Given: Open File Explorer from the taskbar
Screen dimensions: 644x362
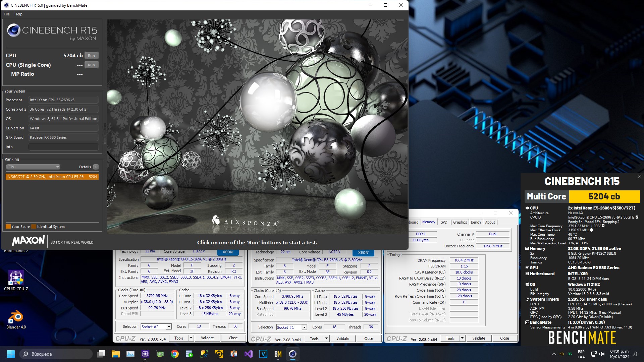Looking at the screenshot, I should tap(116, 354).
